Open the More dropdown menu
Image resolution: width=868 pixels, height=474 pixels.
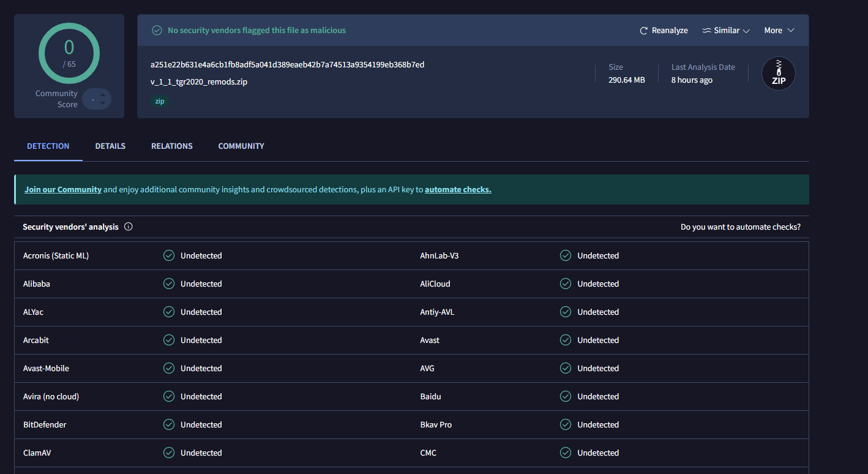[779, 31]
